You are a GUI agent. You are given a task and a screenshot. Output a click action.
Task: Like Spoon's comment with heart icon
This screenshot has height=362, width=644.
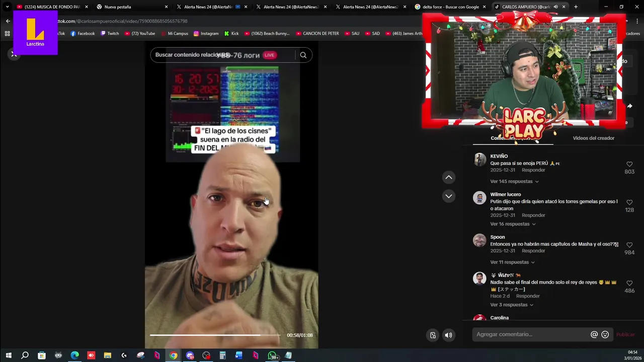[629, 245]
